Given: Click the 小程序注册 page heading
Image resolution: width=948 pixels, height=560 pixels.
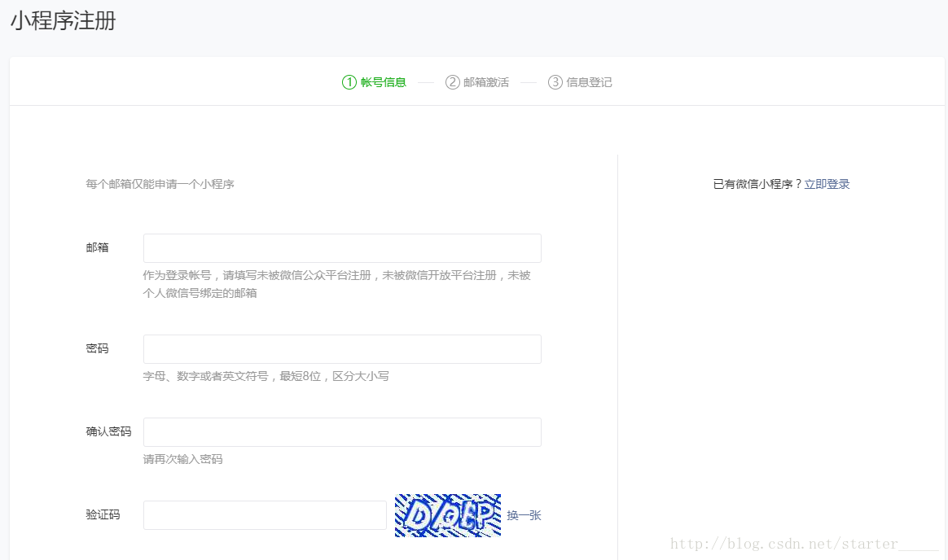Looking at the screenshot, I should [63, 20].
